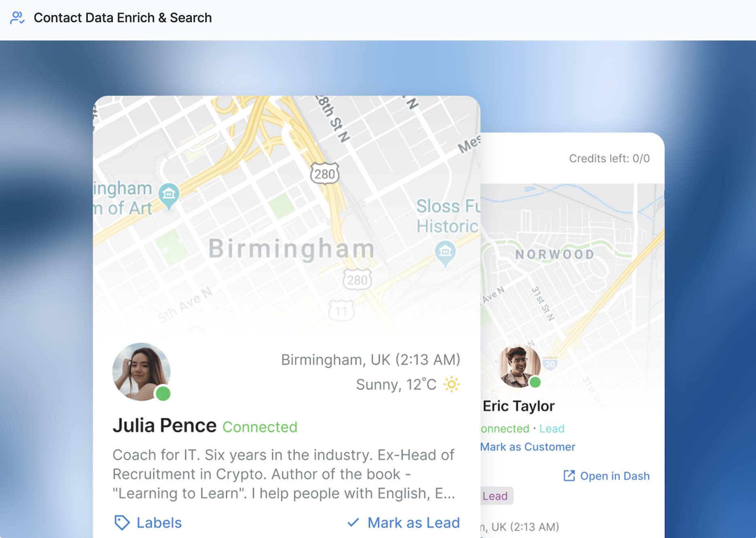Click the sunny weather icon
The image size is (756, 538).
tap(451, 384)
